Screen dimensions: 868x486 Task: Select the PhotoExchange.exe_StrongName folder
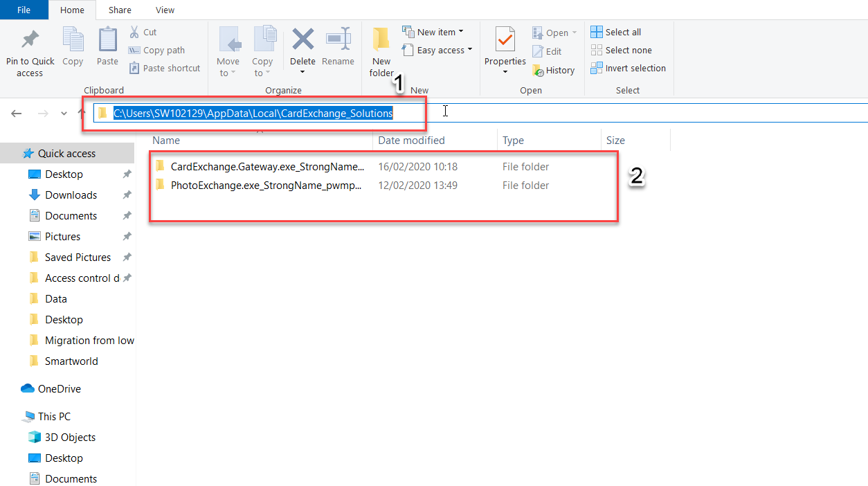266,185
